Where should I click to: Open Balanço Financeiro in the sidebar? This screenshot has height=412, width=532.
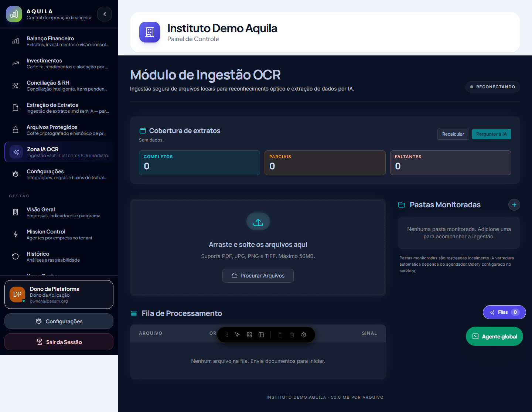[x=59, y=41]
